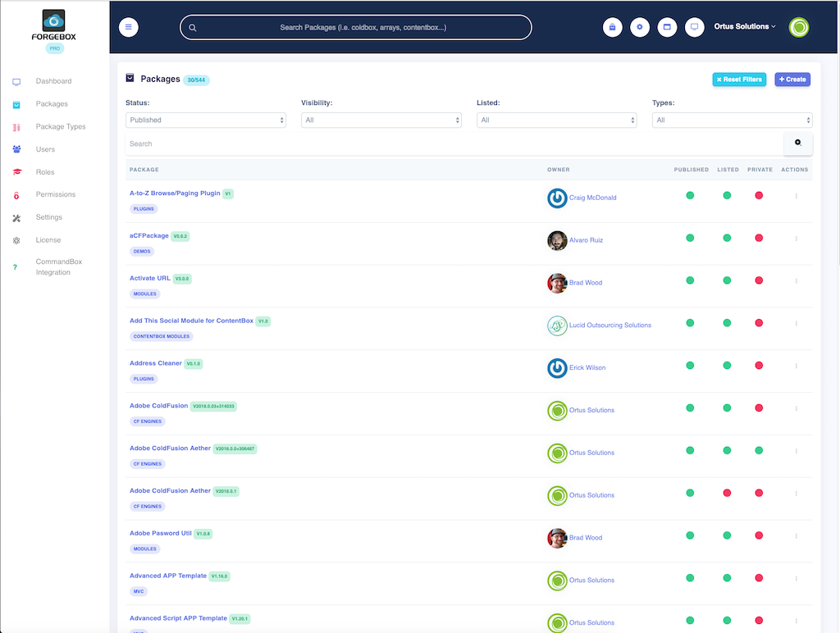Click the search filter magnifier button
The width and height of the screenshot is (840, 633).
(797, 143)
